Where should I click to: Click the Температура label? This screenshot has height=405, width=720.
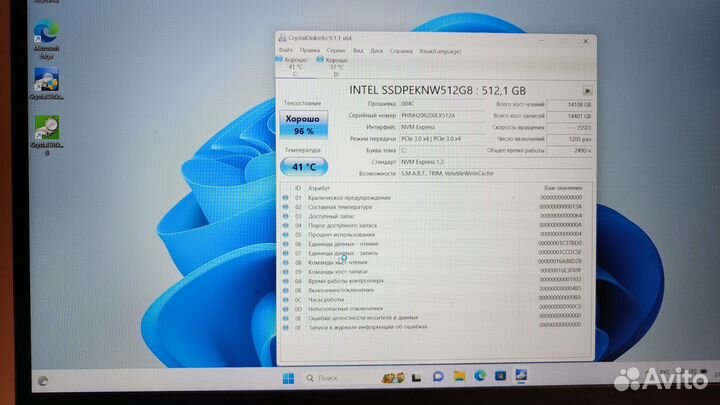[303, 150]
